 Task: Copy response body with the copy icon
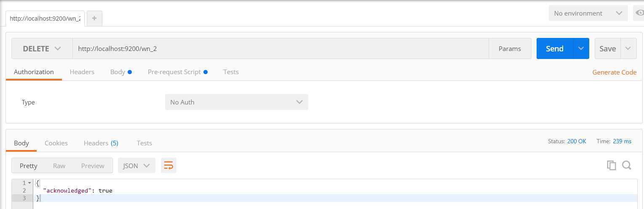[611, 165]
